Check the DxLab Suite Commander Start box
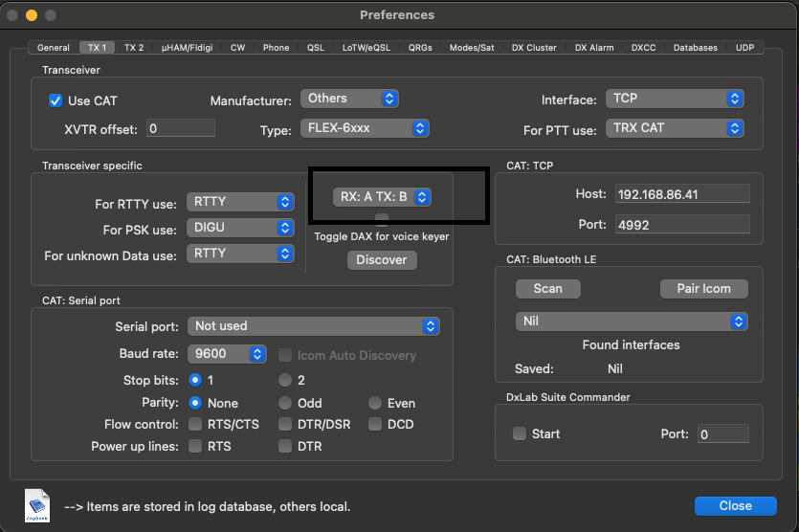This screenshot has height=532, width=799. (x=520, y=433)
